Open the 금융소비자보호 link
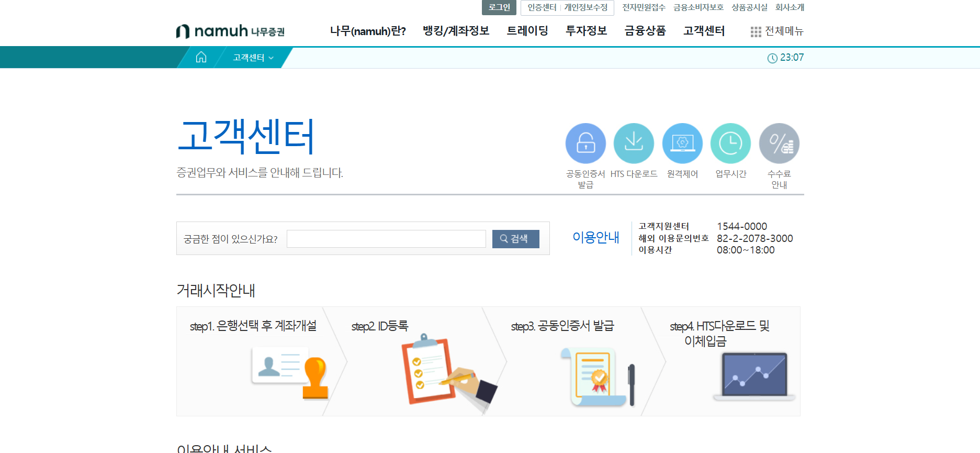Image resolution: width=980 pixels, height=453 pixels. (699, 7)
